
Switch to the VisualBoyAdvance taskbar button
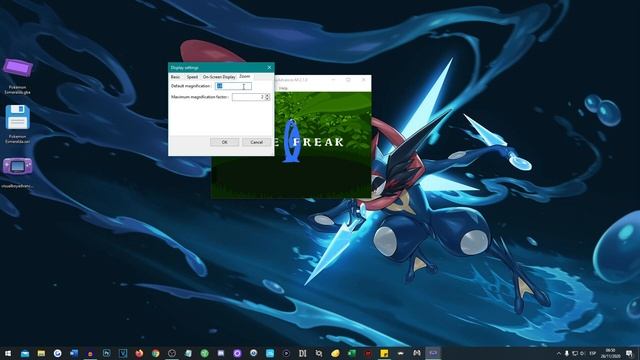(433, 353)
